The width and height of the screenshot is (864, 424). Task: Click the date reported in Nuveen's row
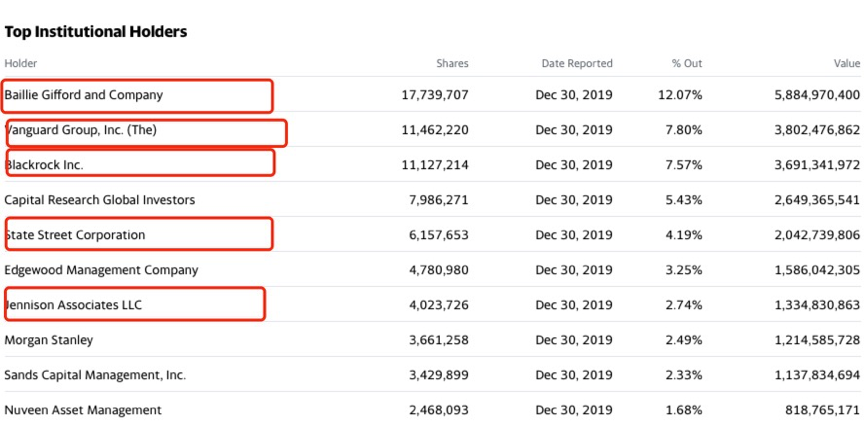click(x=574, y=410)
